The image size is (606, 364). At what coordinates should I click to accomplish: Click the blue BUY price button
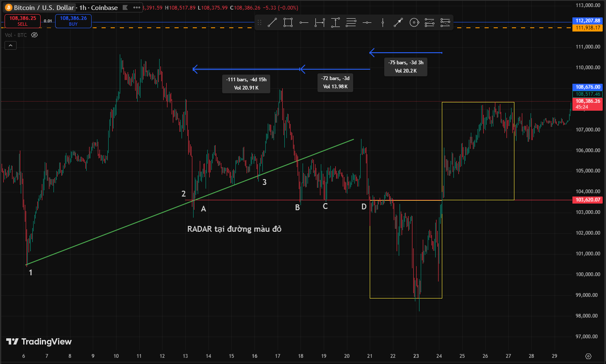(x=73, y=21)
